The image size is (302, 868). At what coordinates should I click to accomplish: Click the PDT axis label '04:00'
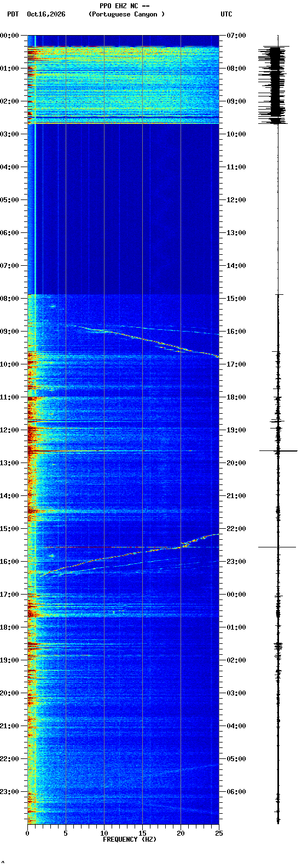[10, 167]
